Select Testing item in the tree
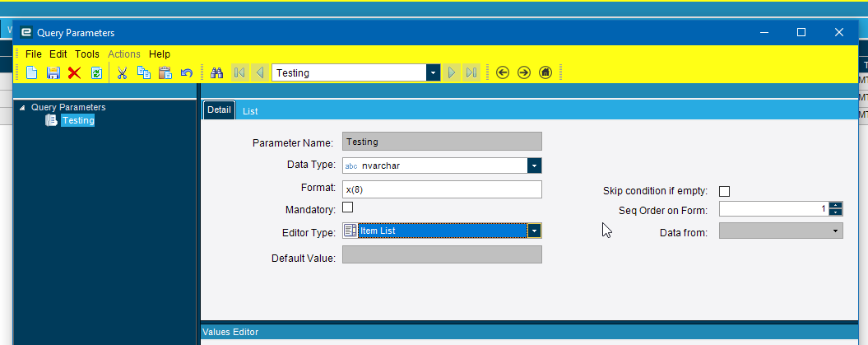 pos(78,120)
